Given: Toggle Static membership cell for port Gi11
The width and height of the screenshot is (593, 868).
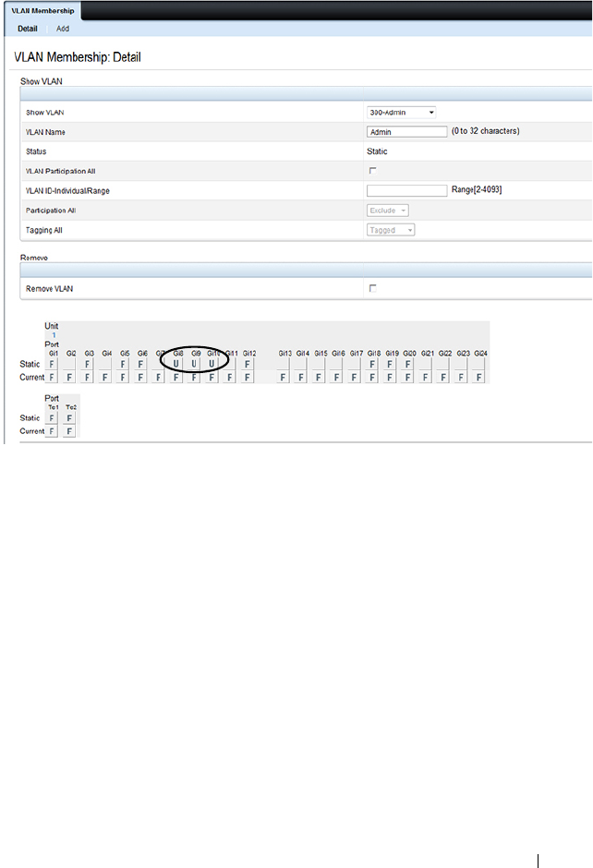Looking at the screenshot, I should [230, 364].
